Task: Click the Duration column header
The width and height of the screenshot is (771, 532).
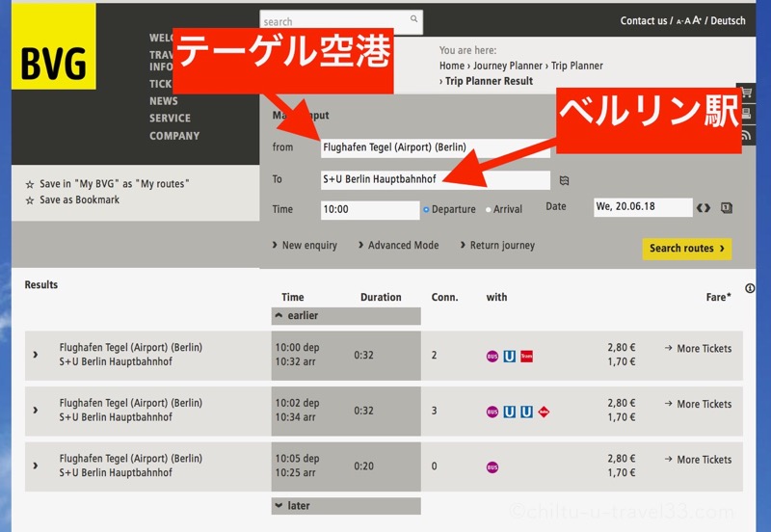Action: pyautogui.click(x=381, y=297)
